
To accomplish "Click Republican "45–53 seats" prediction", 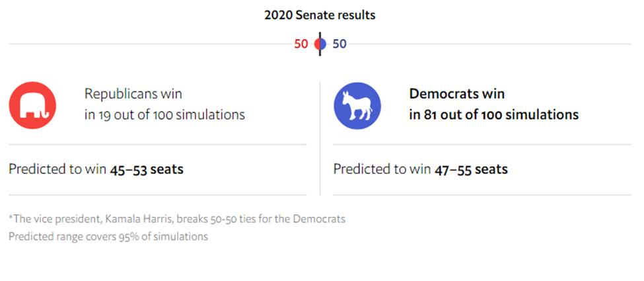I will click(147, 169).
